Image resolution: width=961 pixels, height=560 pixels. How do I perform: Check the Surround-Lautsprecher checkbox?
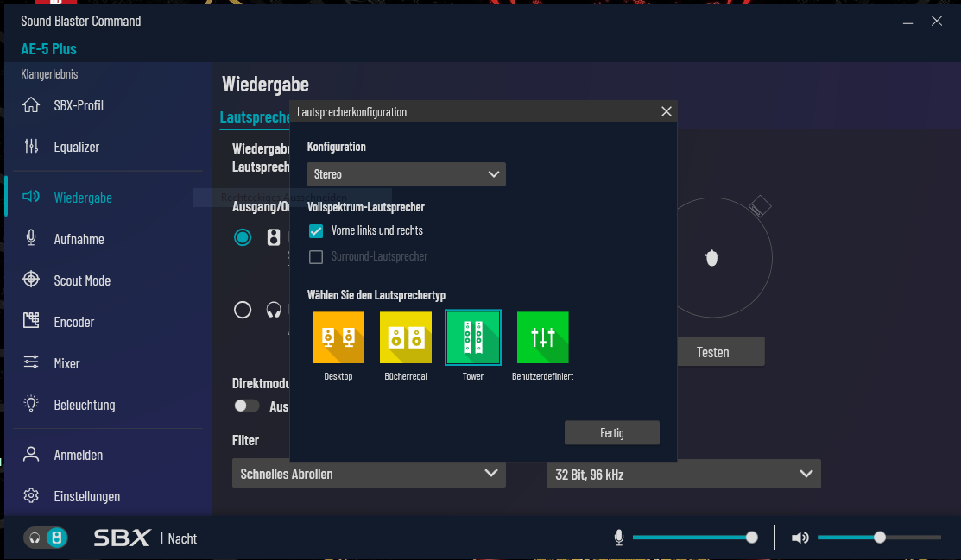[x=316, y=257]
